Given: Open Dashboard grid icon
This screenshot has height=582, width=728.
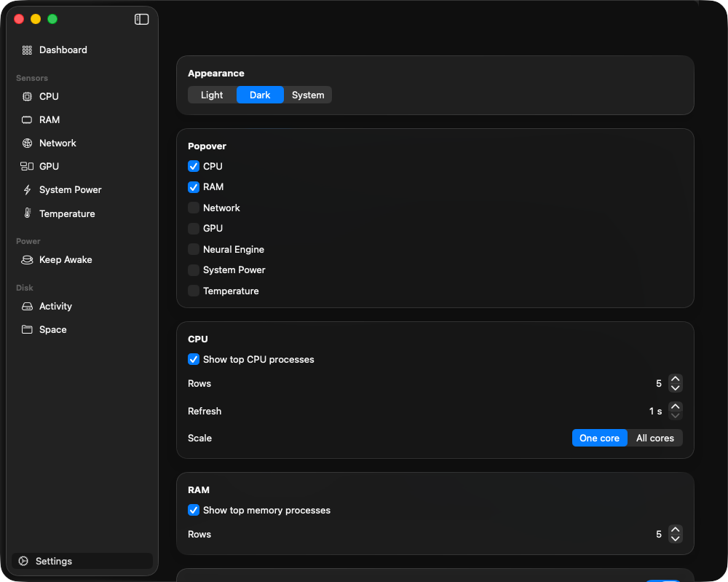Looking at the screenshot, I should point(27,50).
